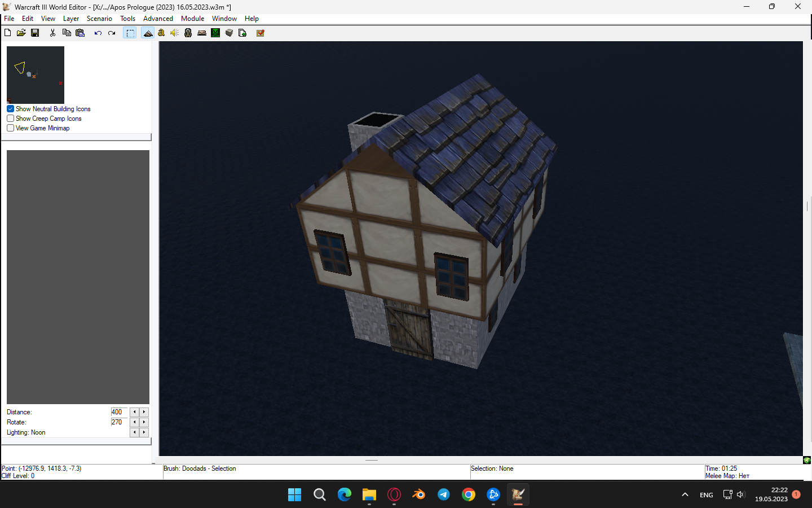Click the Point coordinates status text
Screen dimensions: 812x508
pos(42,468)
